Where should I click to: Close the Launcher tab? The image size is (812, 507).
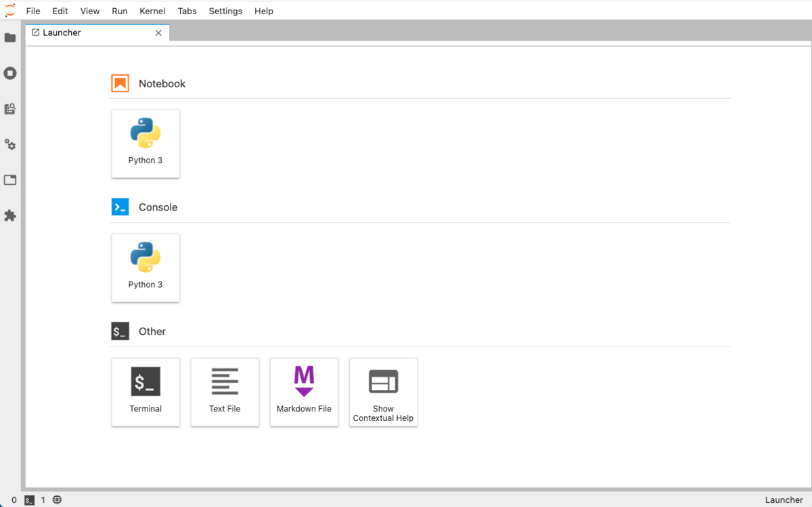pos(158,32)
